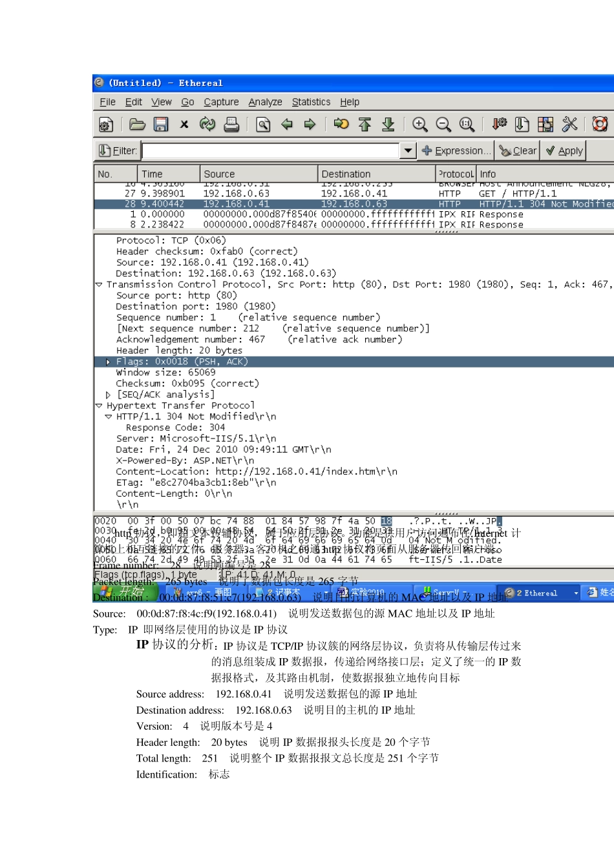Reset zoom to normal size 1:1
Screen dimensions: 614x868
tap(467, 125)
